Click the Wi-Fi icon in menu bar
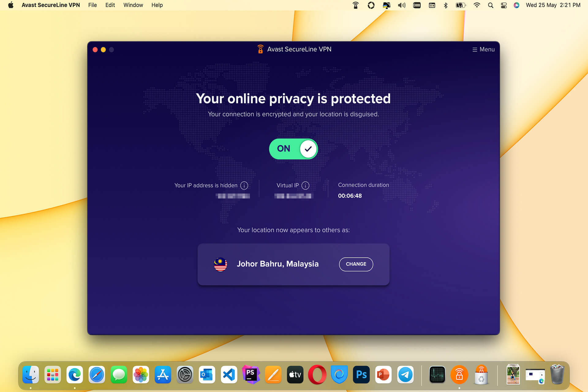Image resolution: width=588 pixels, height=392 pixels. point(477,5)
